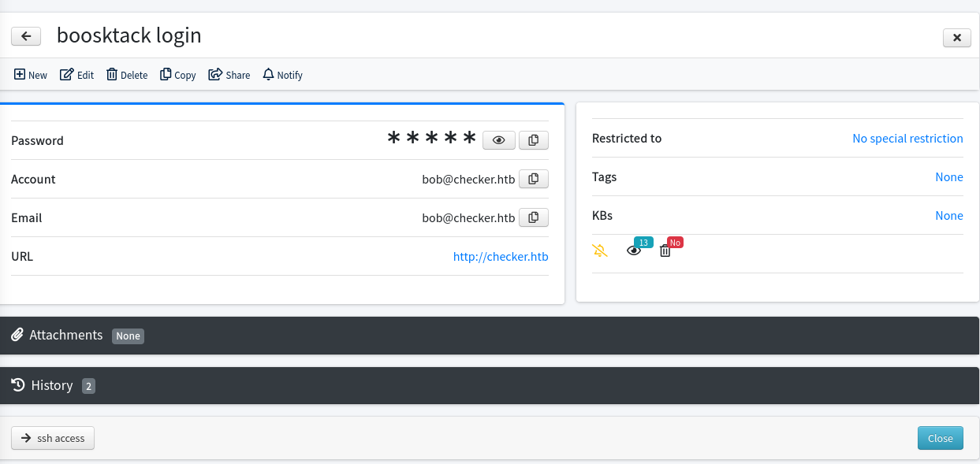
Task: Expand the Attachments section
Action: click(66, 336)
